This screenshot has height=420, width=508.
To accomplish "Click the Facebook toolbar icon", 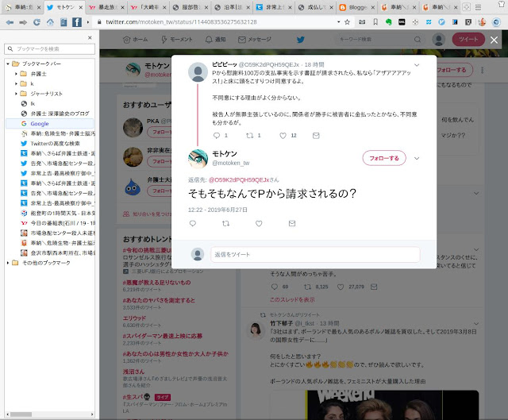I will pyautogui.click(x=77, y=22).
